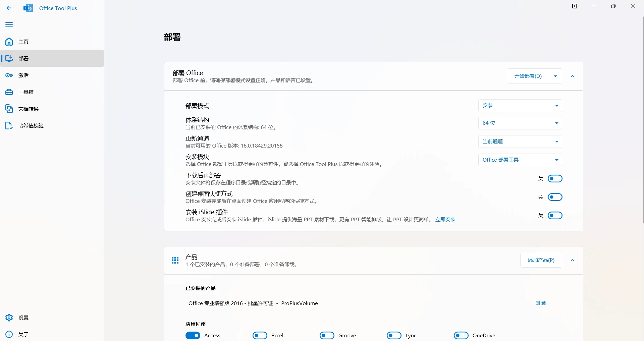Viewport: 644px width, 341px height.
Task: Collapse the 产品 section chevron
Action: (x=573, y=260)
